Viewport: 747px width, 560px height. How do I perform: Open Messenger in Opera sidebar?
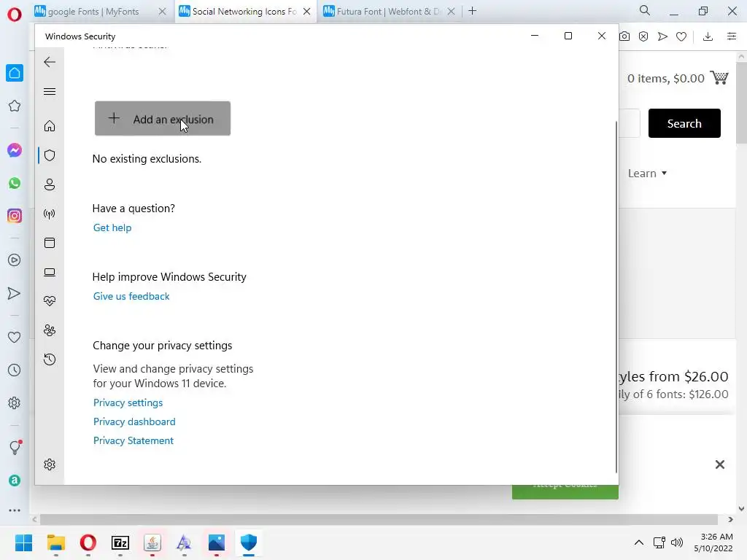pyautogui.click(x=15, y=150)
